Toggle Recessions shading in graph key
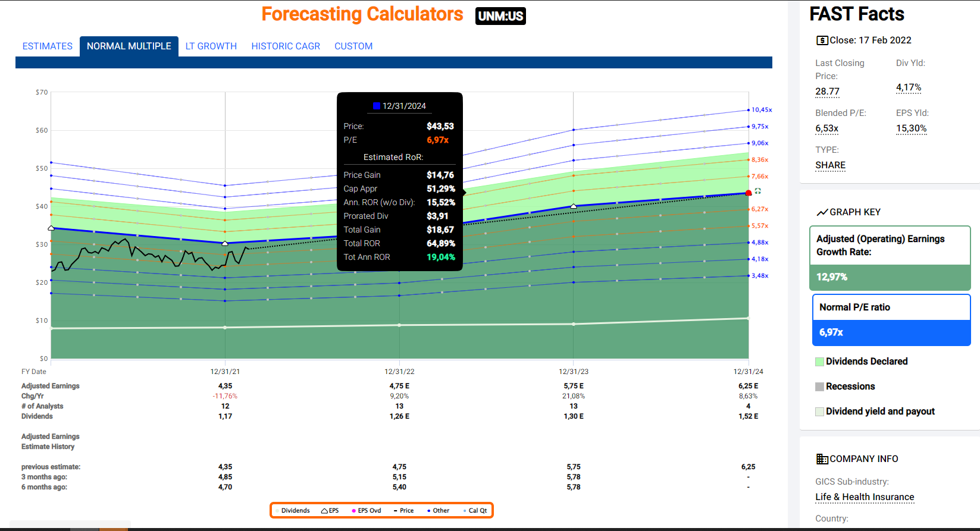Screen dimensions: 980x531 [x=819, y=387]
